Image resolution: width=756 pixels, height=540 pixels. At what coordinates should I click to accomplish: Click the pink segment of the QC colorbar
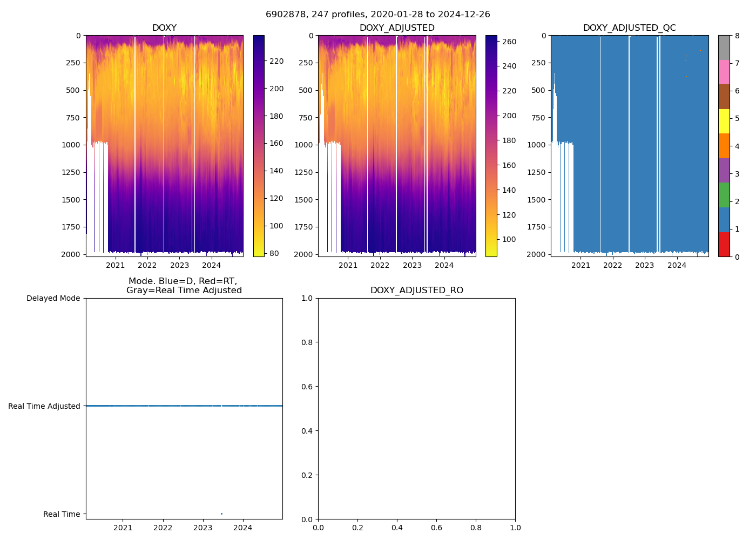click(724, 72)
